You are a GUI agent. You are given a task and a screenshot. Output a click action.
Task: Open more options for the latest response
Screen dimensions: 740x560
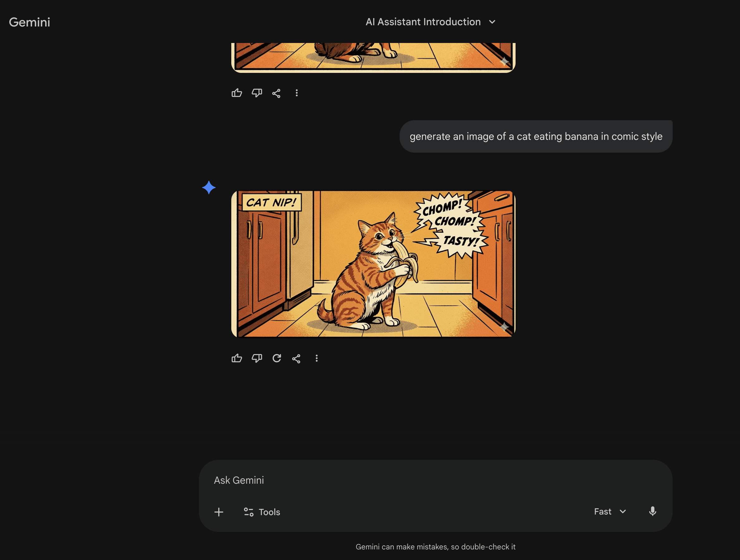[316, 358]
